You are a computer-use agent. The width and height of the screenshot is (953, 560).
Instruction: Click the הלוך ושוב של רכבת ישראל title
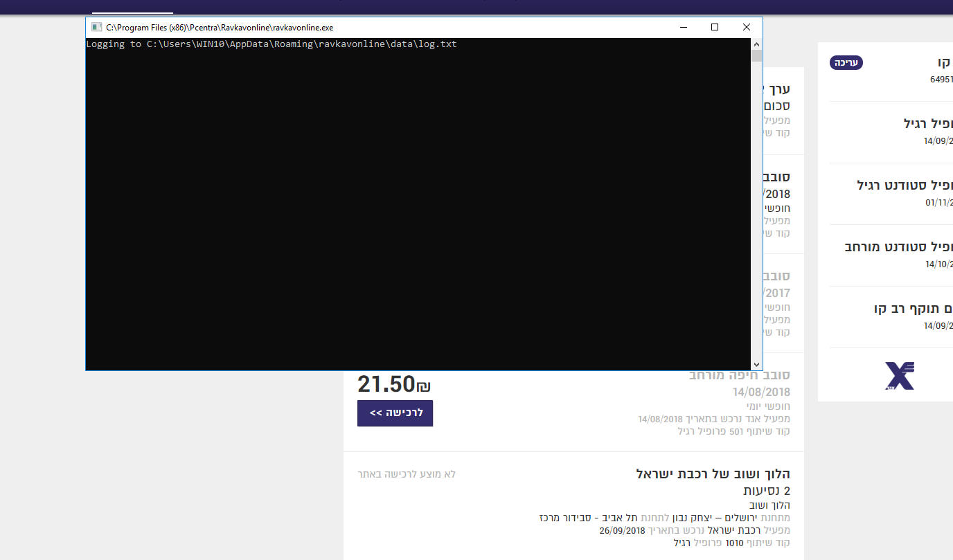tap(713, 474)
